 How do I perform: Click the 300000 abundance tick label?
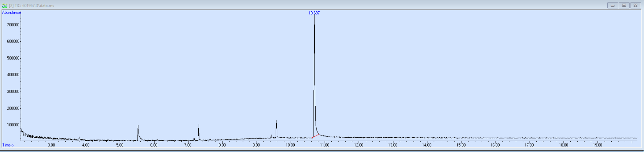tap(14, 92)
